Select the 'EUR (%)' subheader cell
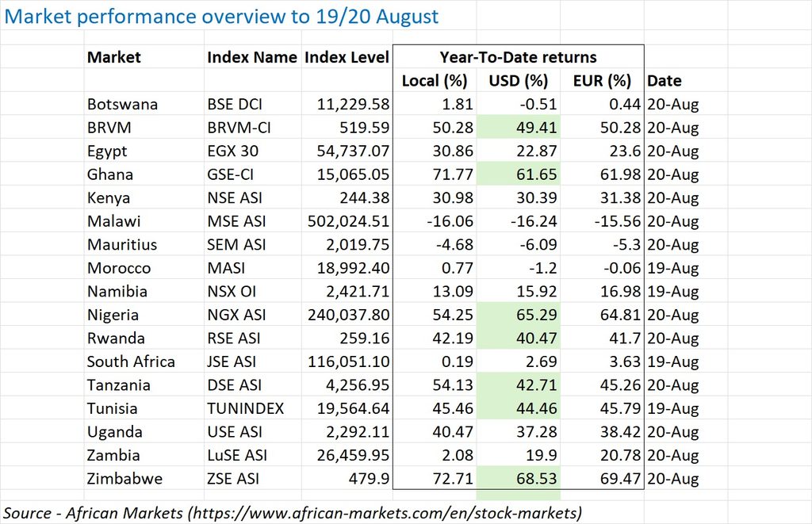 (x=602, y=80)
